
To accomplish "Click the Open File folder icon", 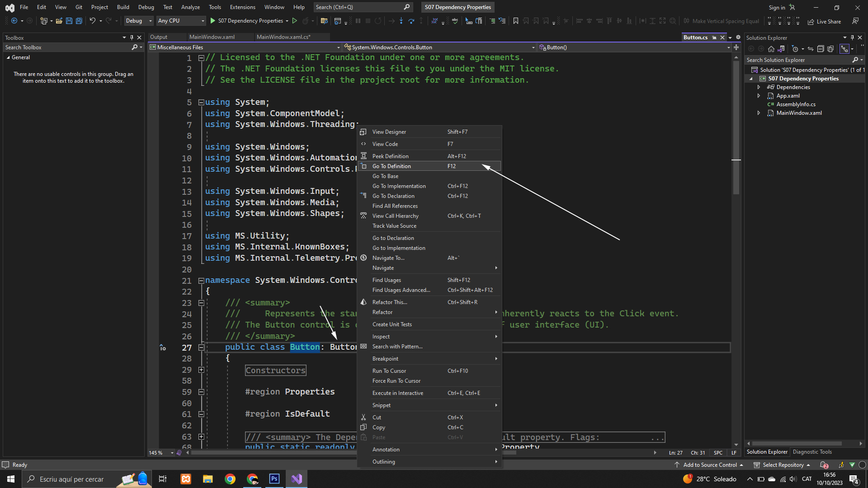I will (59, 21).
